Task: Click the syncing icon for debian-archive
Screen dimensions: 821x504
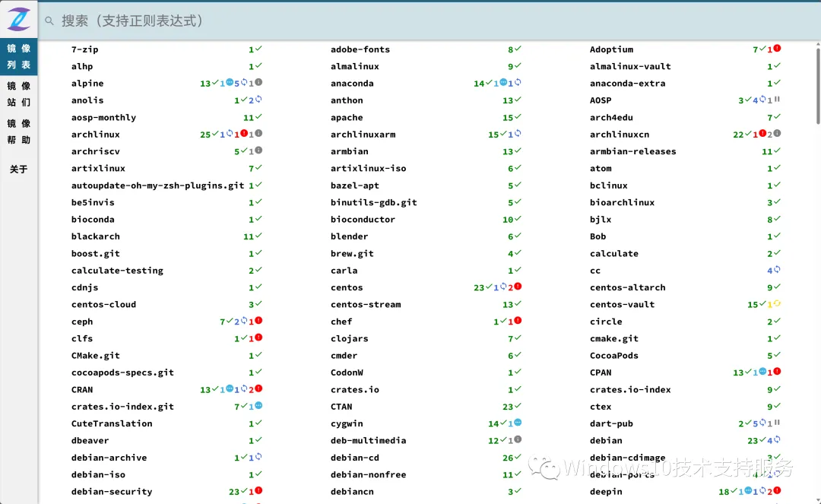Action: [258, 456]
